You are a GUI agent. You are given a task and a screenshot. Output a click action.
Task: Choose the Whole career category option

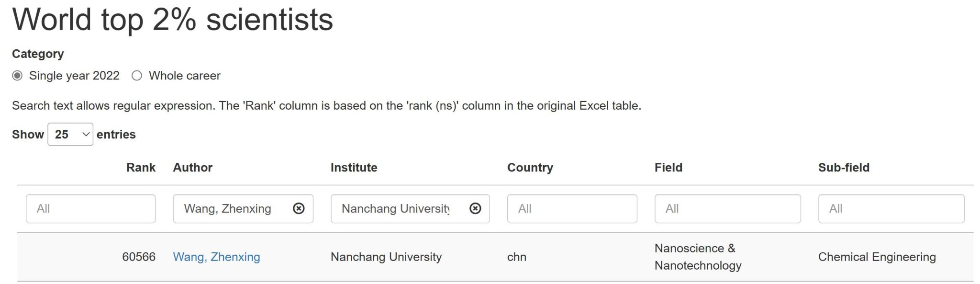[x=137, y=76]
